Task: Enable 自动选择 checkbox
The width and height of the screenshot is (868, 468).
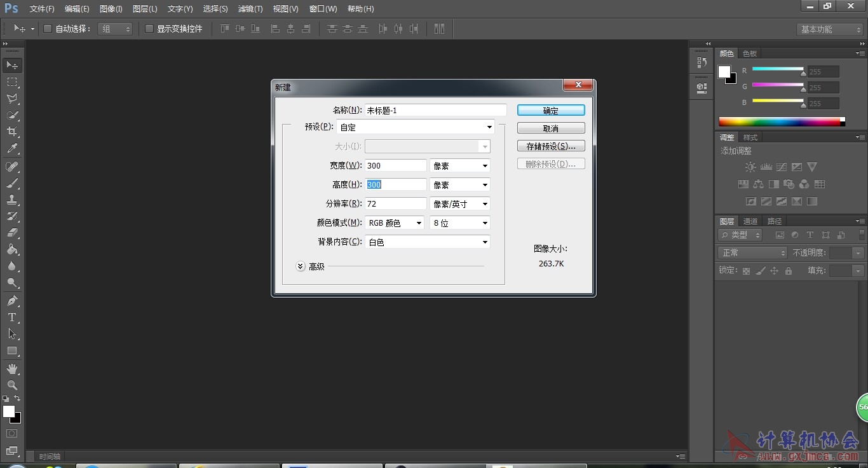Action: coord(48,29)
